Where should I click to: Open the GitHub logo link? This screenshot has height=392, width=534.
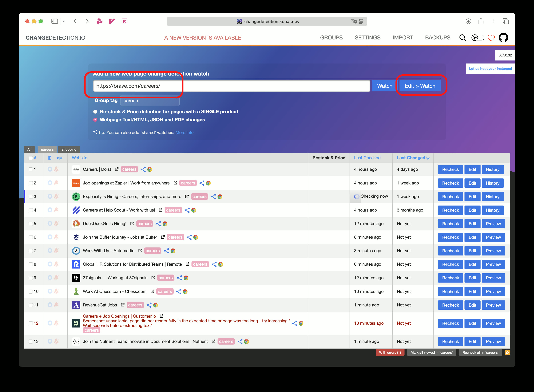click(x=503, y=38)
